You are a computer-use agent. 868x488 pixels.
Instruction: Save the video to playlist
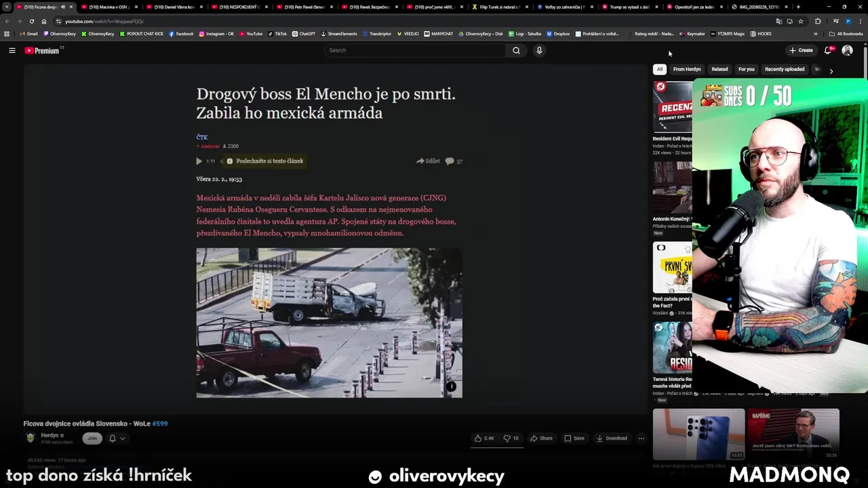click(574, 439)
